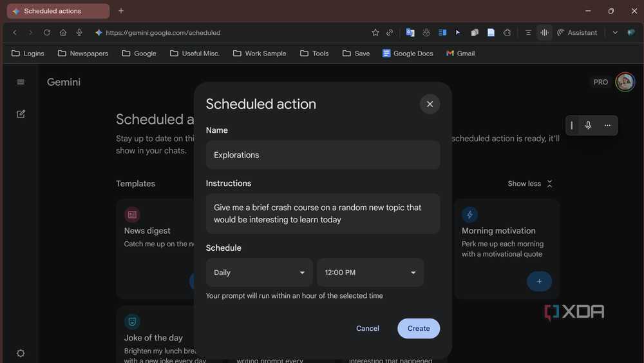644x363 pixels.
Task: Bookmark this page with star icon
Action: pyautogui.click(x=375, y=32)
